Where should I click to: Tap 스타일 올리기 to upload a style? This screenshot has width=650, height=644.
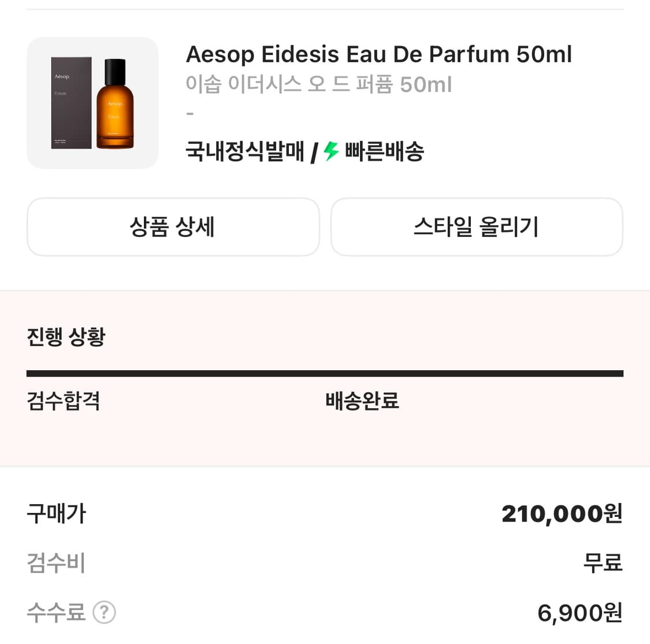coord(476,227)
